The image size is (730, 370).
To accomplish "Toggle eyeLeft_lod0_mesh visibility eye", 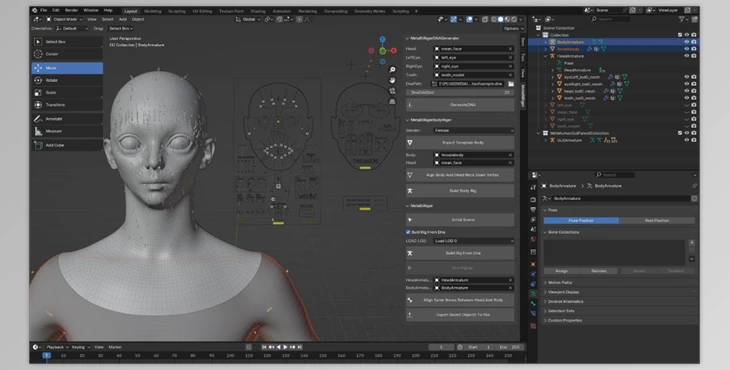I will 686,77.
